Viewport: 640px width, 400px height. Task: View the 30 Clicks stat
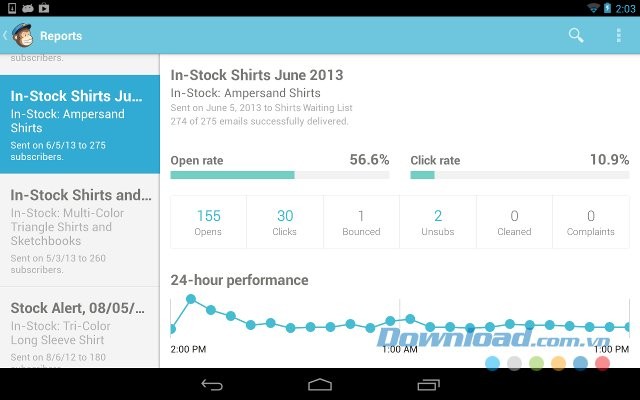pos(285,222)
